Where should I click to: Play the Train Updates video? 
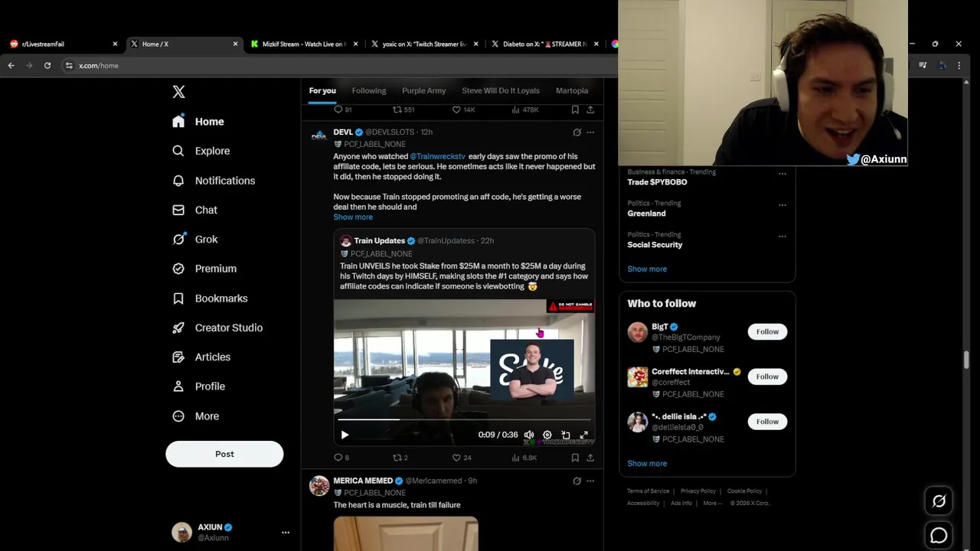click(345, 435)
